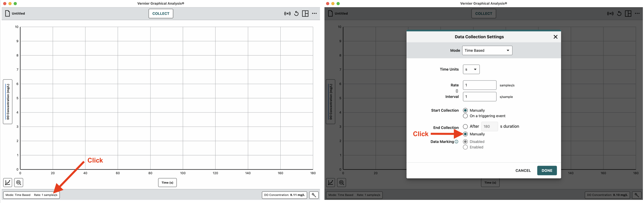Viewport: 644px width, 203px height.
Task: Click Data Marking info icon
Action: click(x=456, y=142)
